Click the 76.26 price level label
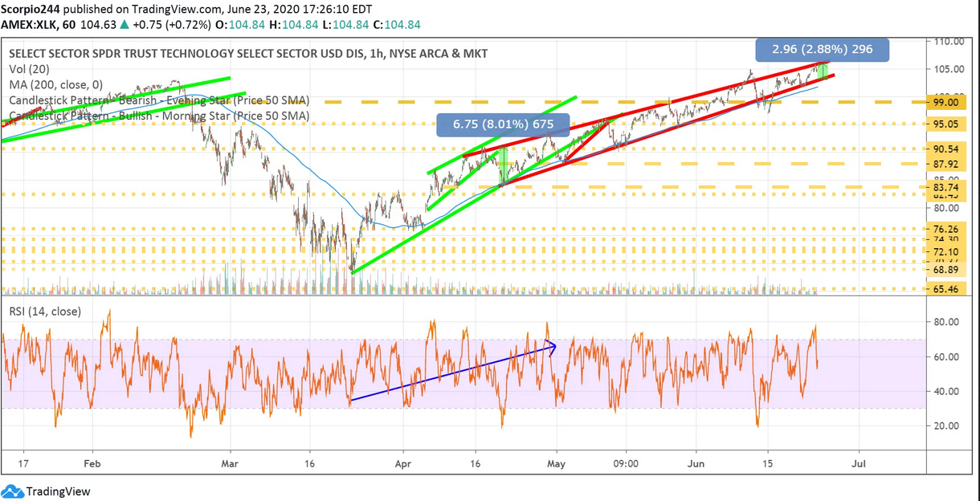Screen dimensions: 980x501 point(945,229)
